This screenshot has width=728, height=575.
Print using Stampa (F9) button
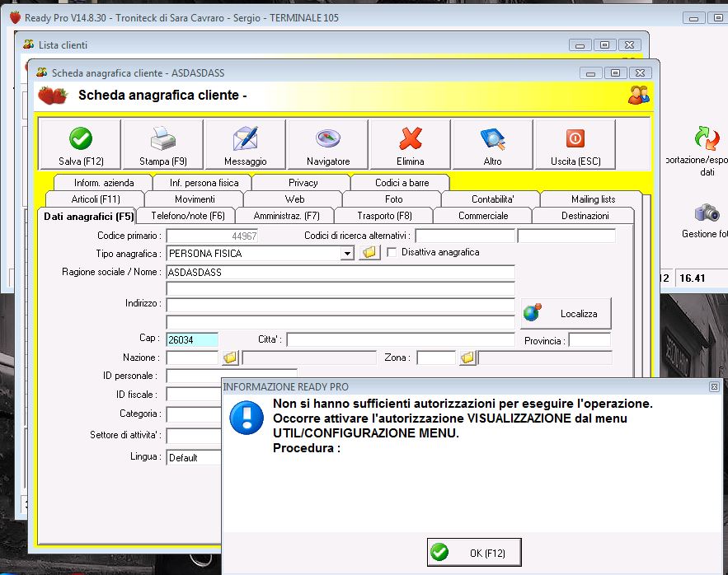coord(163,144)
